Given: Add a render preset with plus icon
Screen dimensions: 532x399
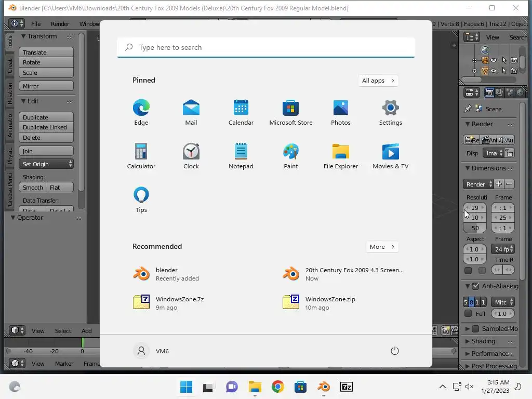Looking at the screenshot, I should pyautogui.click(x=498, y=184).
